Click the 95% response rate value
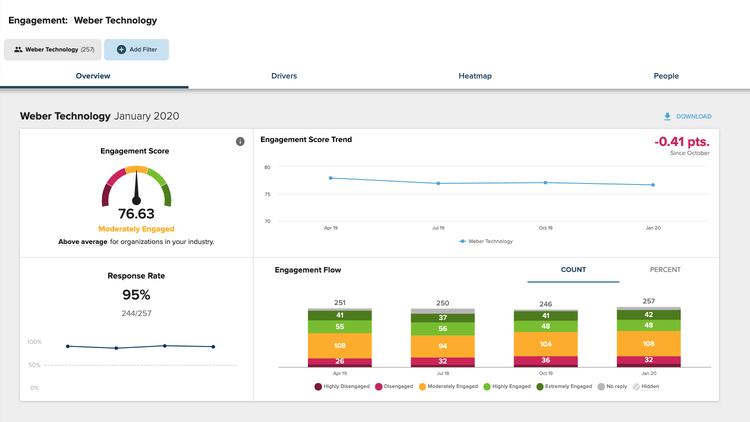Image resolution: width=750 pixels, height=422 pixels. point(136,295)
